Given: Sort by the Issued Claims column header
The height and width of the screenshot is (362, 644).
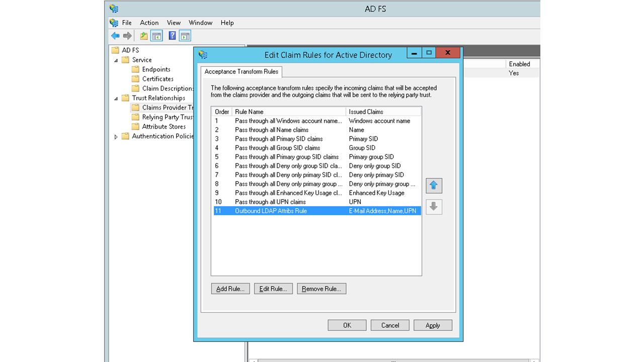Looking at the screenshot, I should coord(383,112).
